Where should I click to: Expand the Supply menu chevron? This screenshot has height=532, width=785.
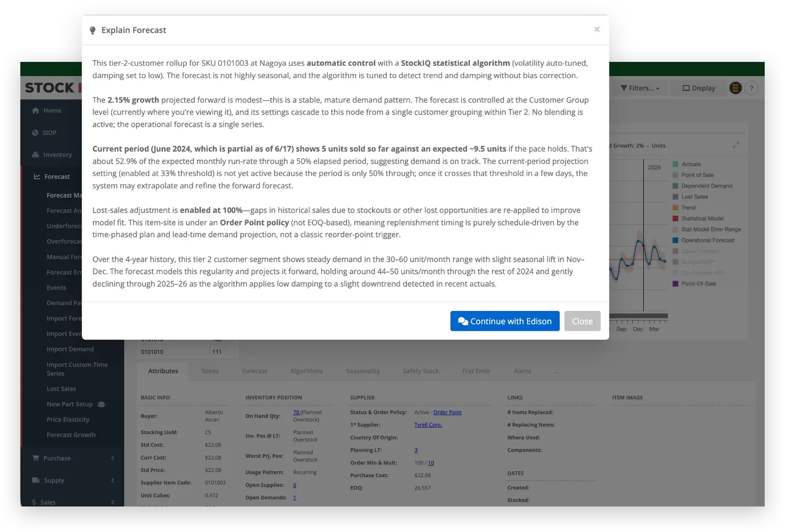pos(113,481)
